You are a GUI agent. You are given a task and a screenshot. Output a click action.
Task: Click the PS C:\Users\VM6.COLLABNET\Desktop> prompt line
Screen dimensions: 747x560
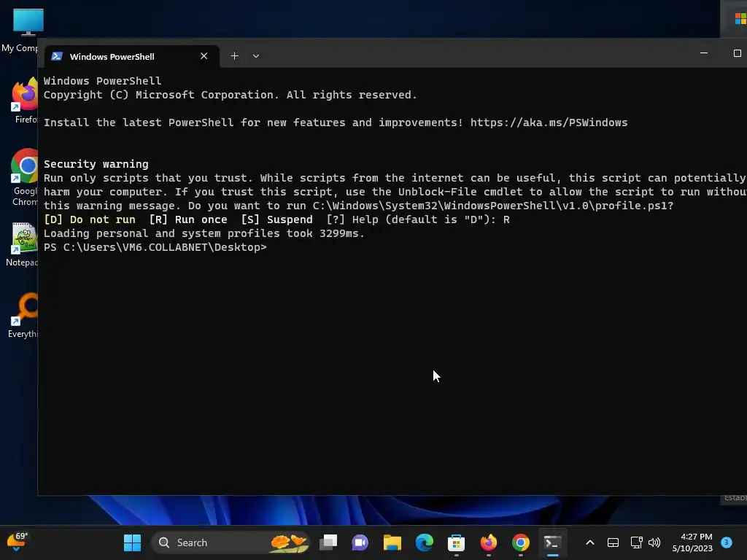155,247
